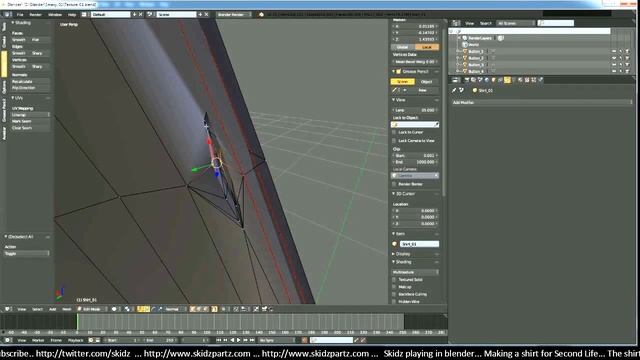Open the All Scenes display dropdown
The image size is (640, 360).
click(515, 23)
